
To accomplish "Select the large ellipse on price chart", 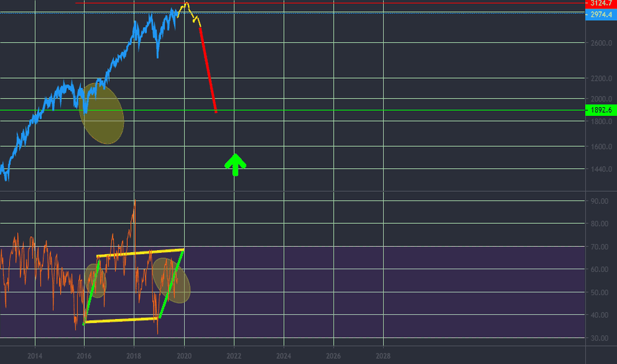I will [x=101, y=113].
